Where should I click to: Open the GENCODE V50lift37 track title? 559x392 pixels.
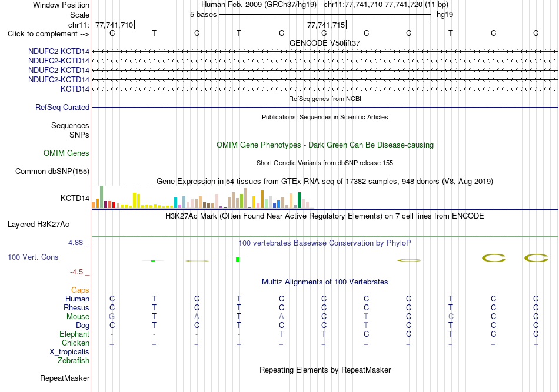click(x=324, y=43)
